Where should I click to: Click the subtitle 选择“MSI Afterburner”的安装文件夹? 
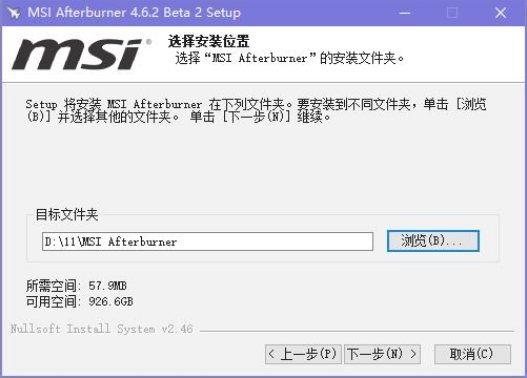pos(289,58)
